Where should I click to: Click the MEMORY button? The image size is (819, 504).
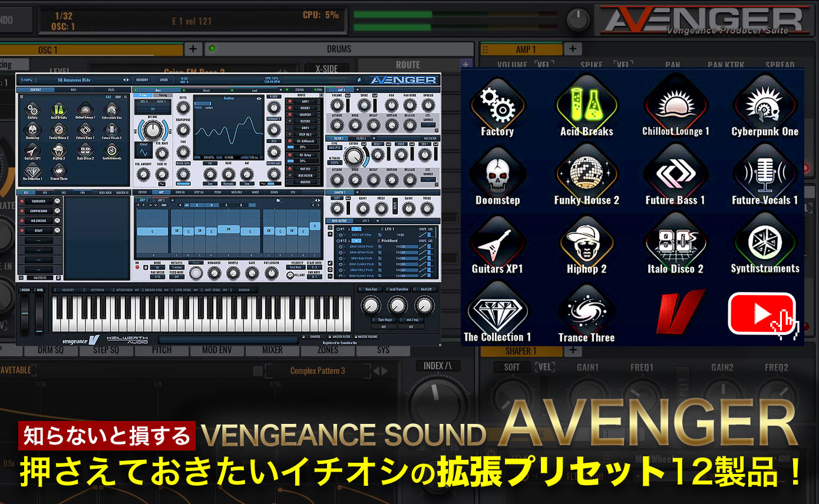pyautogui.click(x=143, y=79)
